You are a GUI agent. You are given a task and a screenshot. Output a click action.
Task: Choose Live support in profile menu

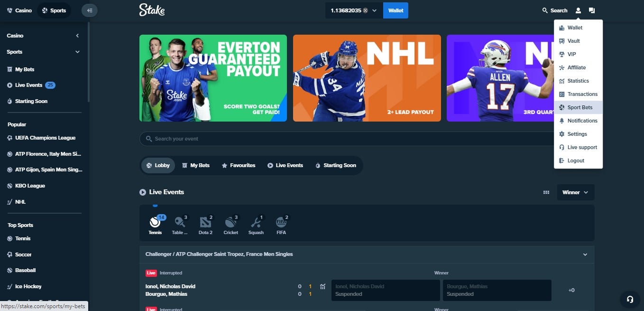(x=578, y=147)
